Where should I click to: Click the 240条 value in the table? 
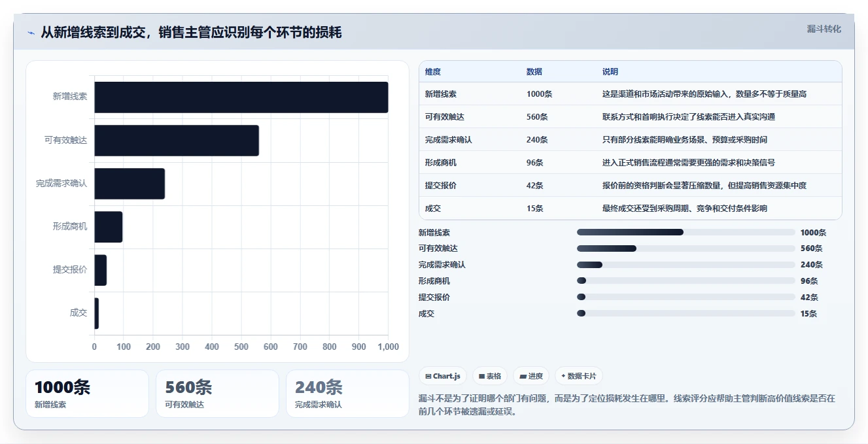(537, 140)
